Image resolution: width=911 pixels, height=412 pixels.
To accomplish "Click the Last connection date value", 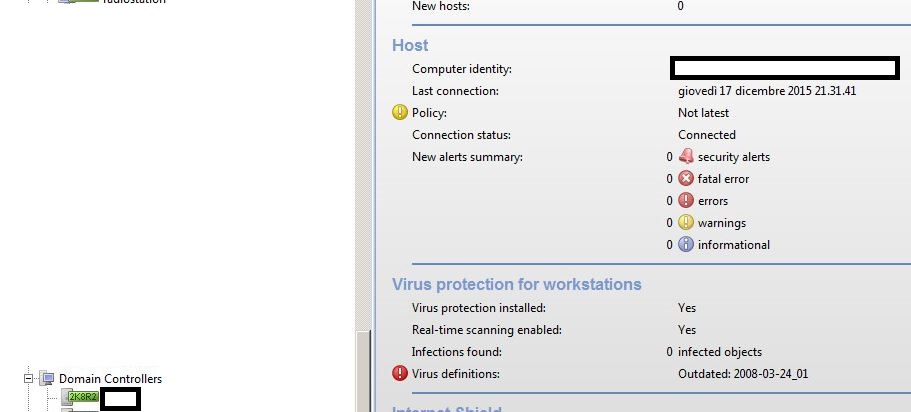I will (x=767, y=91).
